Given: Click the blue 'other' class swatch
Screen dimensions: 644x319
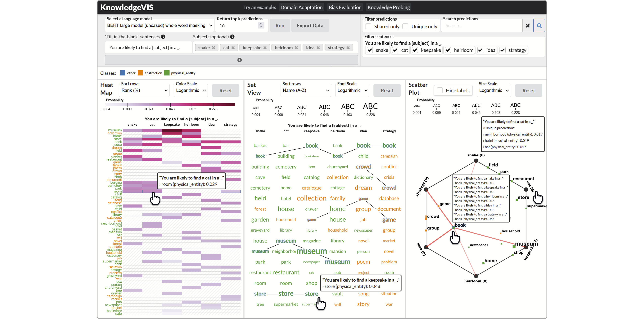Looking at the screenshot, I should (122, 73).
